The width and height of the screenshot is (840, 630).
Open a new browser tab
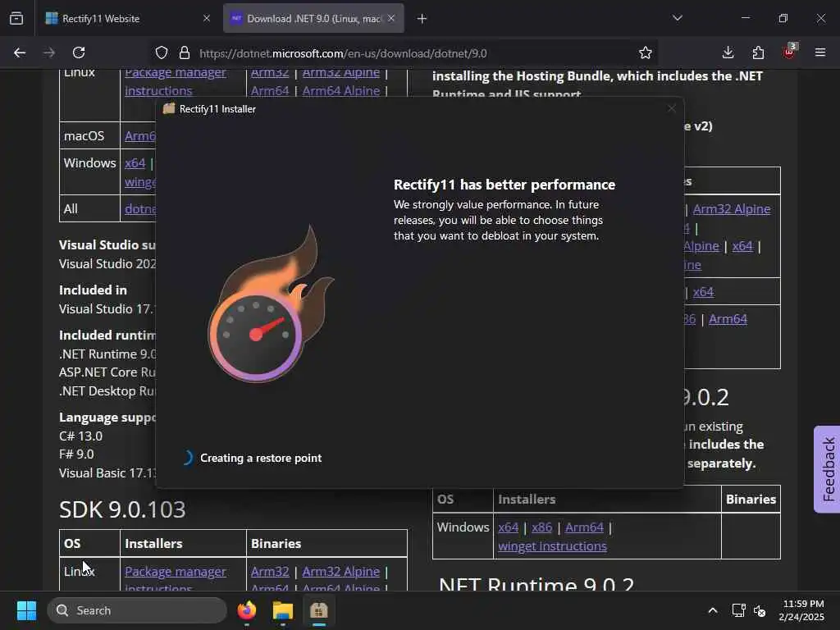(x=422, y=19)
